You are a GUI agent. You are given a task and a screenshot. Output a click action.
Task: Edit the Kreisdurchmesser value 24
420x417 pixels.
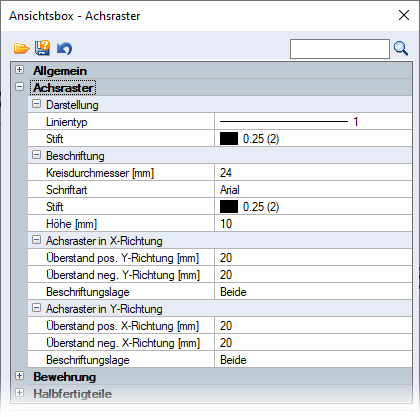pos(313,173)
